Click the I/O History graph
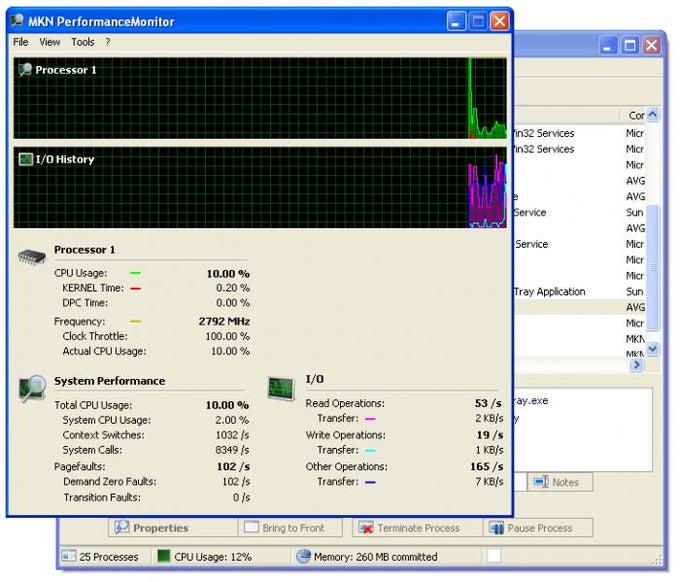The image size is (680, 582). (x=260, y=187)
